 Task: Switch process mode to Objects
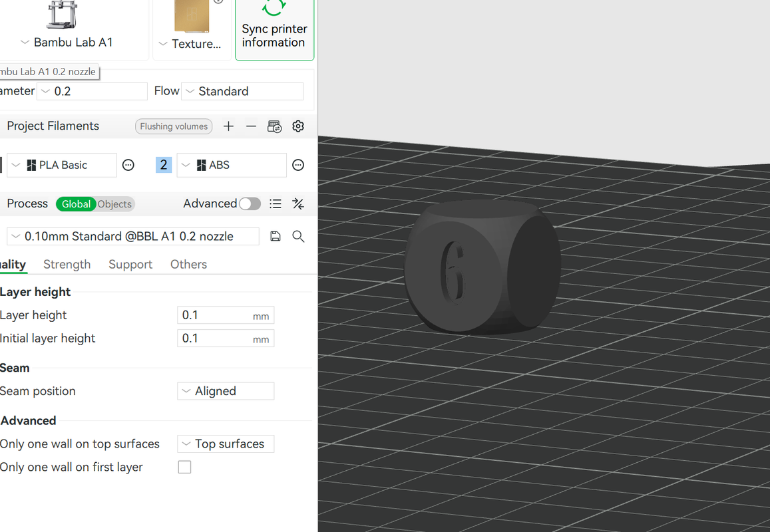click(x=114, y=204)
